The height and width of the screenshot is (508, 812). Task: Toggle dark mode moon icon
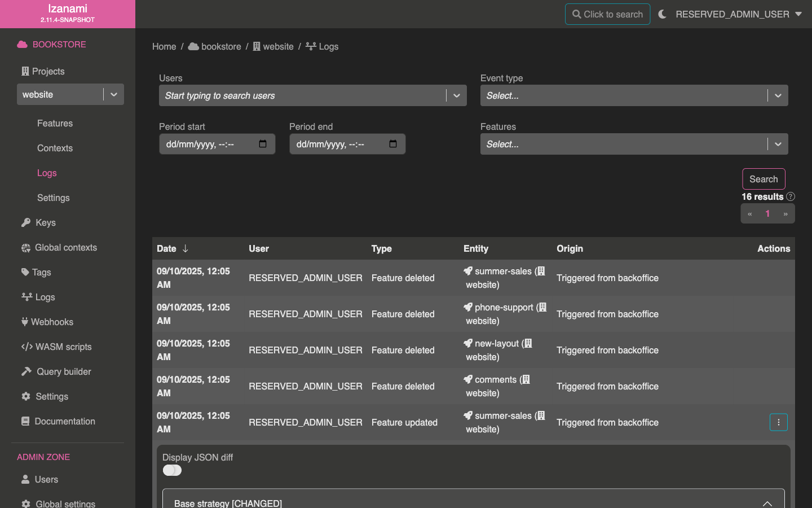tap(662, 14)
